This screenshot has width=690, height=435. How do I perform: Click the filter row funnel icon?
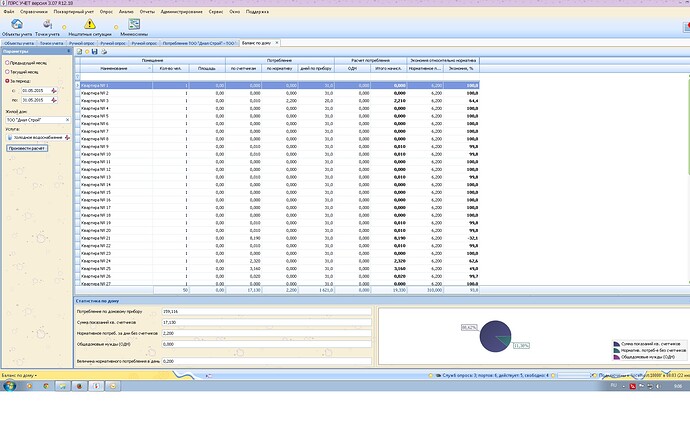click(77, 77)
